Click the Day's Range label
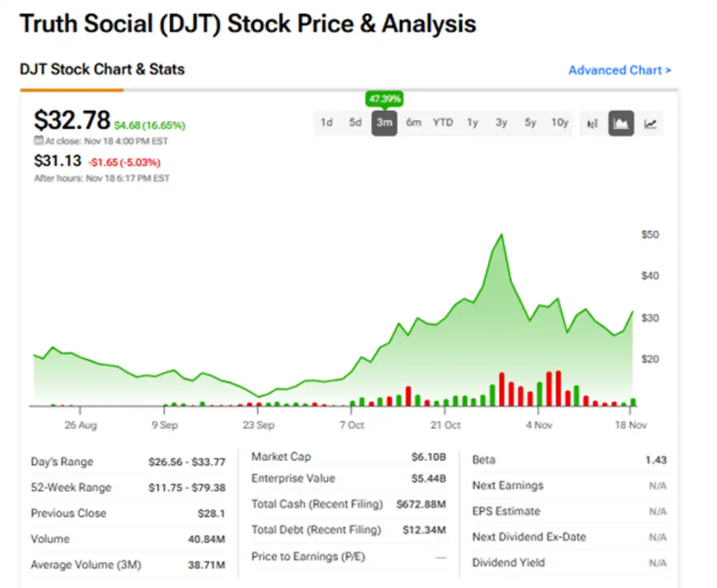Image resolution: width=717 pixels, height=588 pixels. 62,462
